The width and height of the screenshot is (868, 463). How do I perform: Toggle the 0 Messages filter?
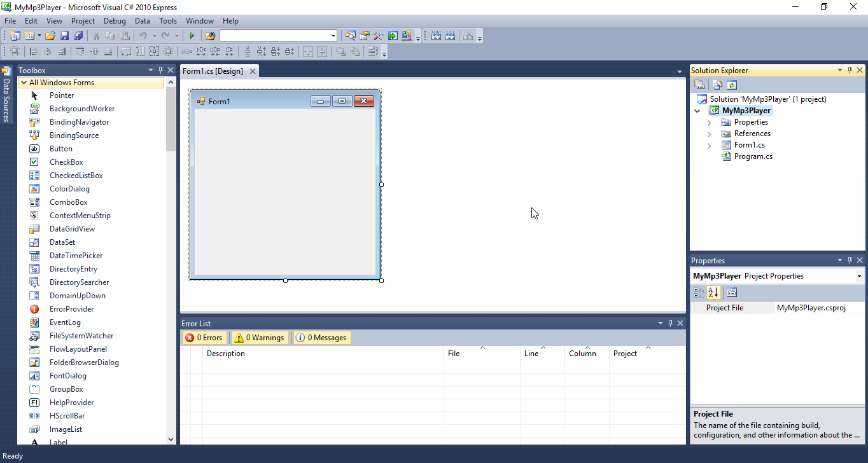click(x=321, y=338)
